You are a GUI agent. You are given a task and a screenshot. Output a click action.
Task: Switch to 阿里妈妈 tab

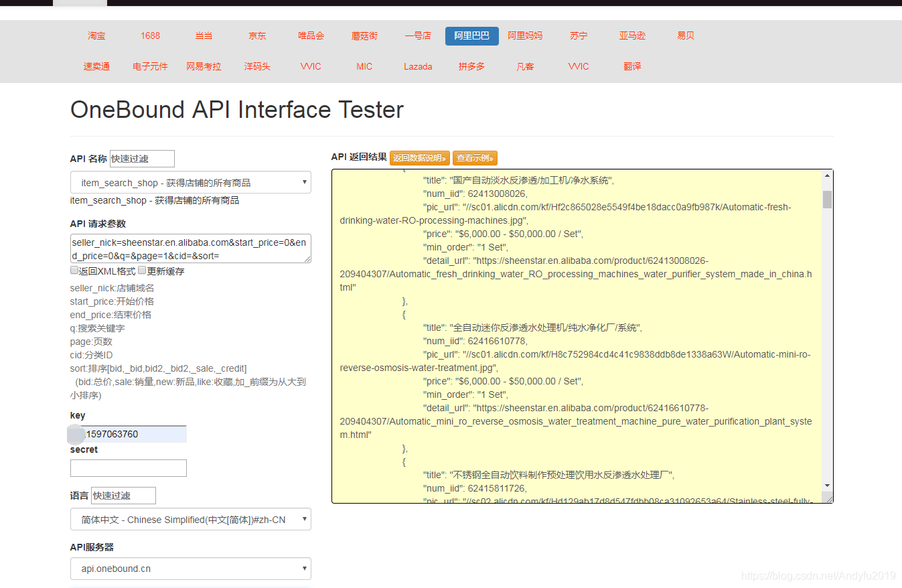point(525,36)
